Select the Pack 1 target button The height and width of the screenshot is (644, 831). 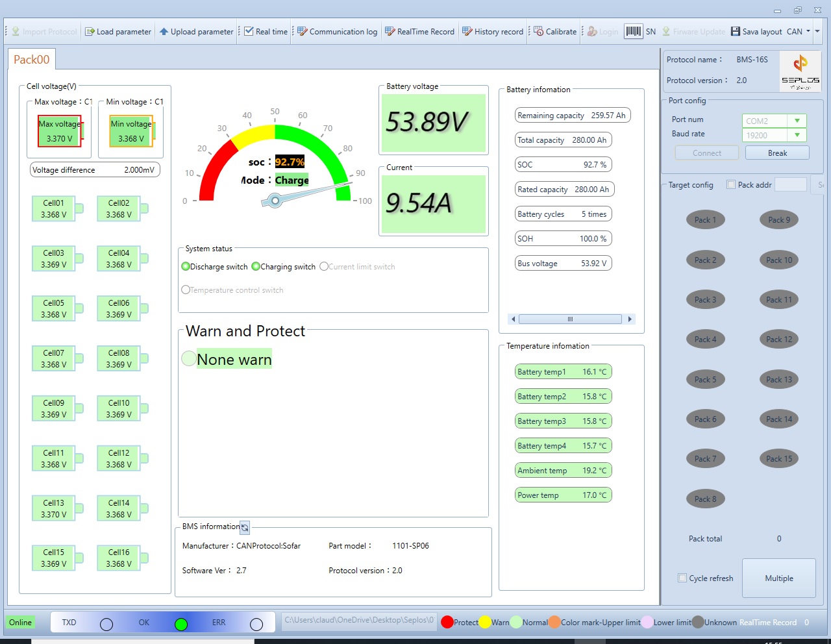pos(705,220)
